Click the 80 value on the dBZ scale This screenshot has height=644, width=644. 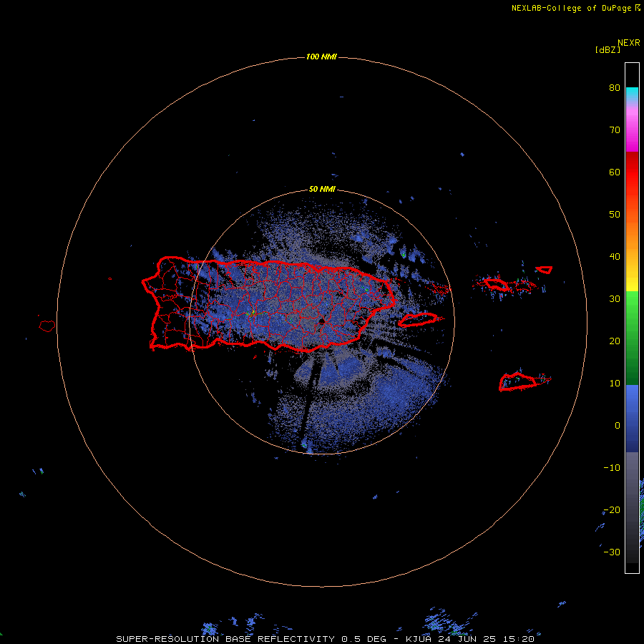click(x=615, y=88)
